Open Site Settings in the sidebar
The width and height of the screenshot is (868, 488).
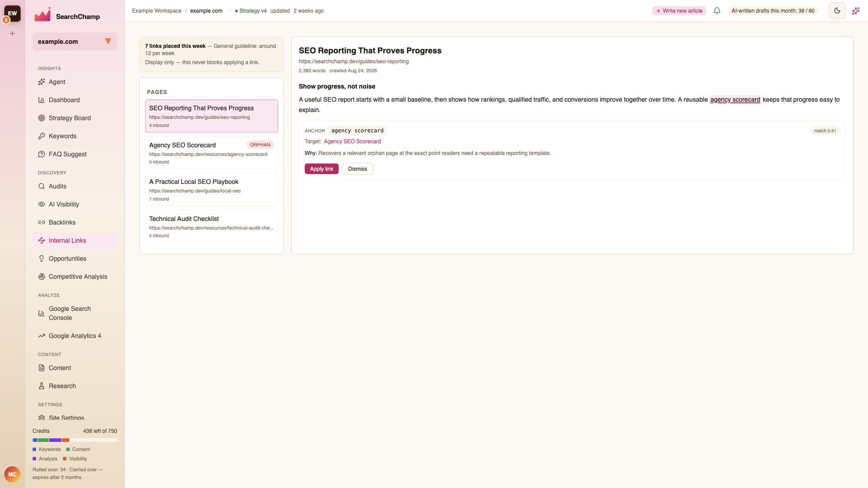tap(75, 418)
